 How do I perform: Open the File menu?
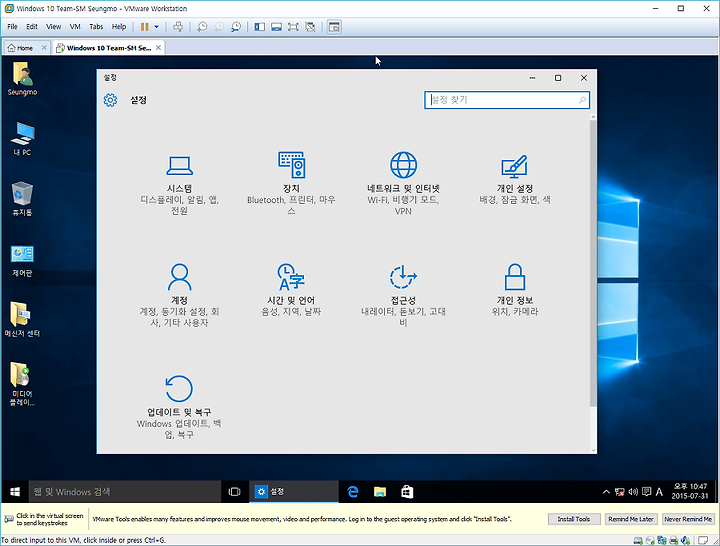click(12, 27)
